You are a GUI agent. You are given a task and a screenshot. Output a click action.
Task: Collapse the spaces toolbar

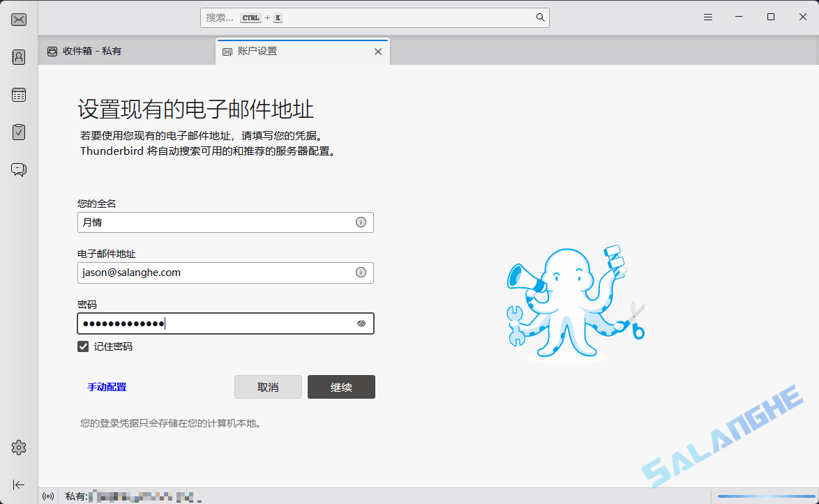[x=19, y=484]
